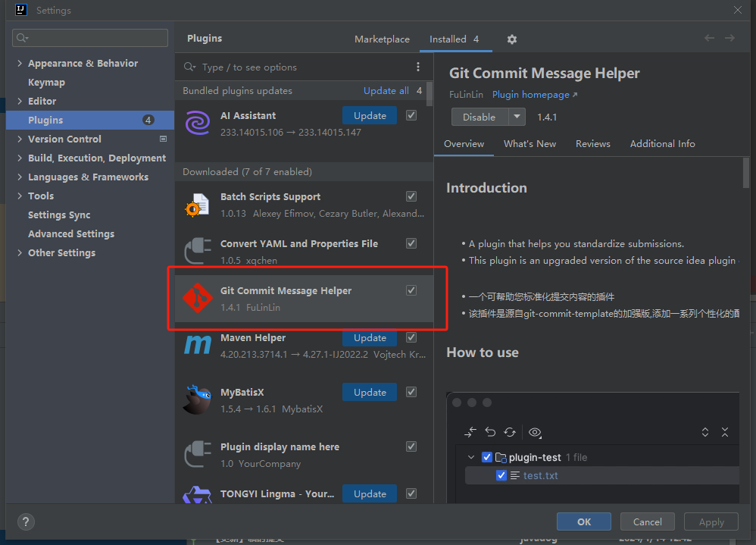The width and height of the screenshot is (756, 545).
Task: Click the MyBatisX bird icon
Action: pos(197,399)
